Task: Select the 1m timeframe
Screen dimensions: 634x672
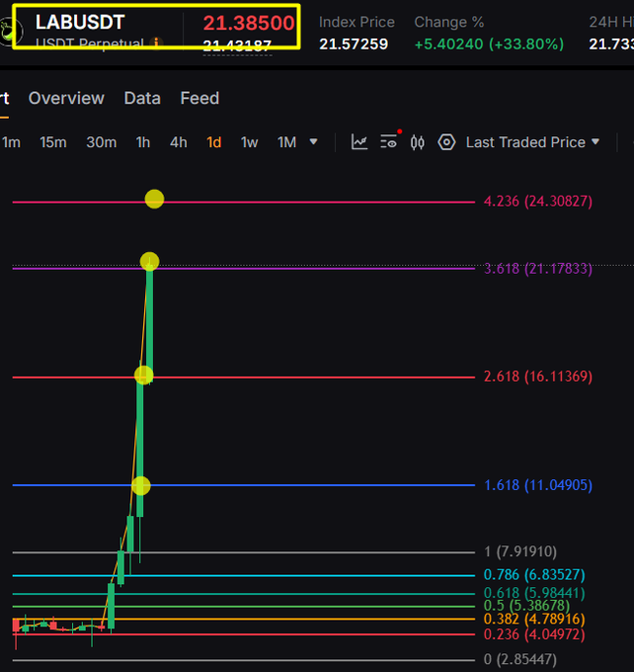Action: [11, 142]
